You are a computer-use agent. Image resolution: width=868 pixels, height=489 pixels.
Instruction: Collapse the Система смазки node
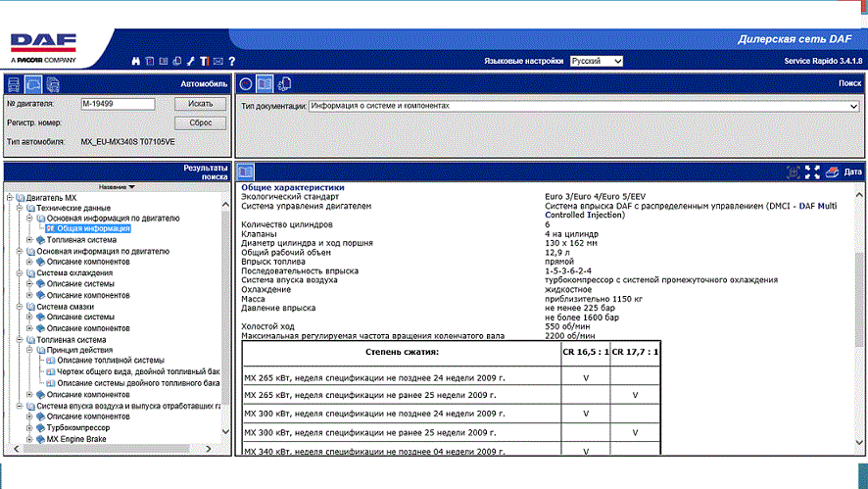tap(20, 307)
